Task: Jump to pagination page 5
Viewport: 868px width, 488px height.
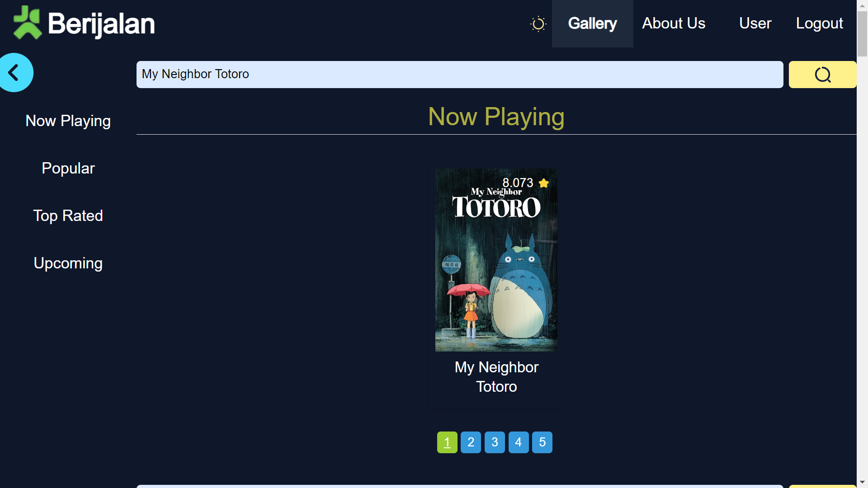Action: tap(542, 442)
